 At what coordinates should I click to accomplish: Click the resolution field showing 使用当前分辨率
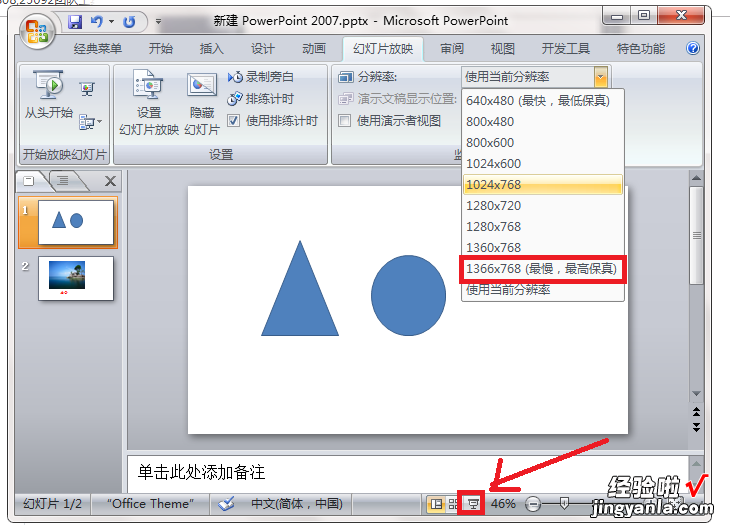(x=528, y=77)
